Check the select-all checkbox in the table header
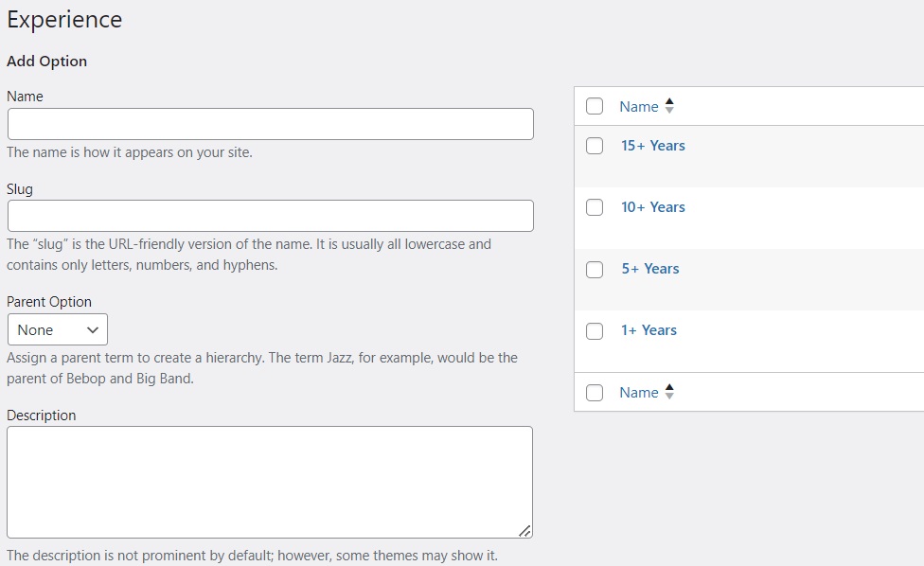 [595, 106]
